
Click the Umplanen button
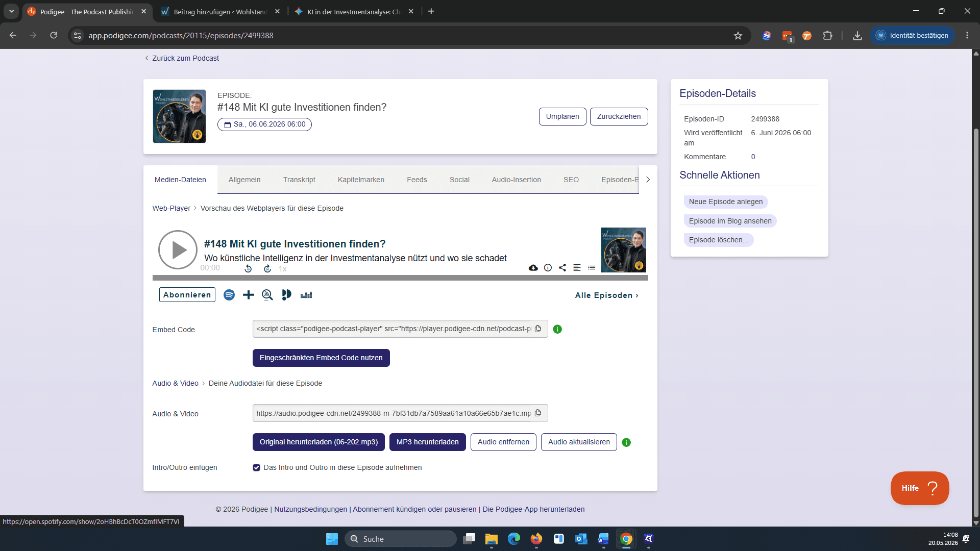[562, 116]
